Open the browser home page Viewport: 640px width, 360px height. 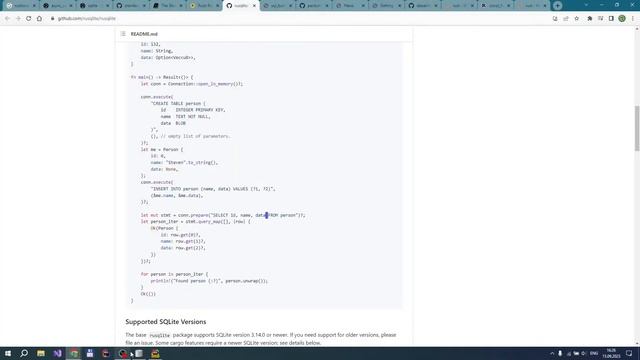click(39, 18)
